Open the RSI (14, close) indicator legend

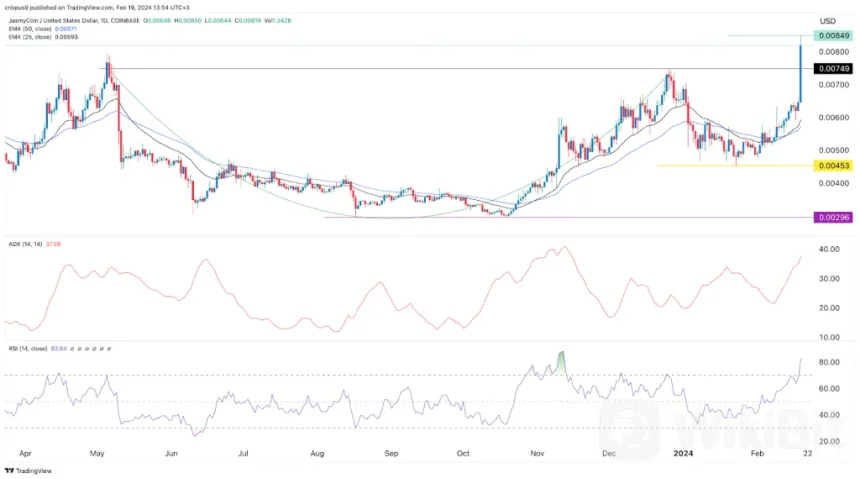coord(30,348)
